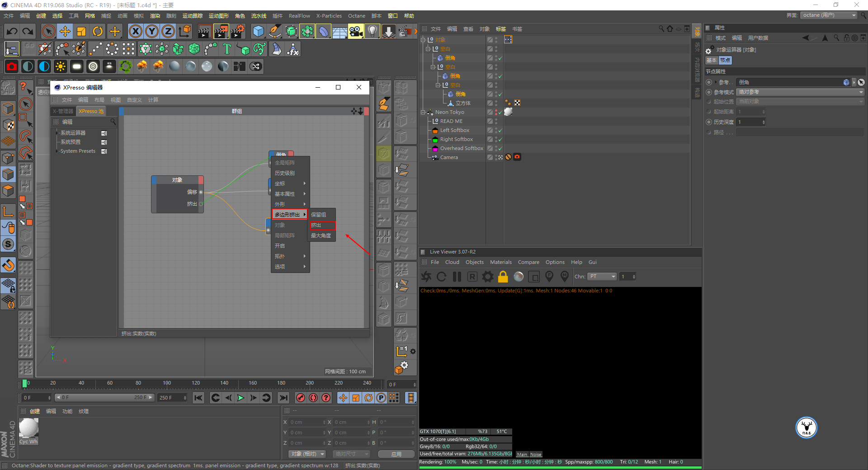Click the Undo arrow icon
Image resolution: width=868 pixels, height=470 pixels.
[x=12, y=31]
